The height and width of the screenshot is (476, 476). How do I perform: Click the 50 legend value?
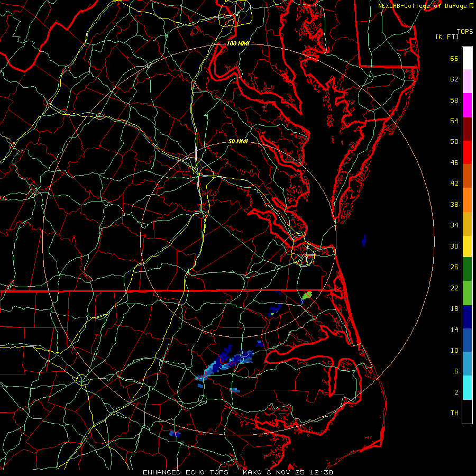[x=454, y=141]
